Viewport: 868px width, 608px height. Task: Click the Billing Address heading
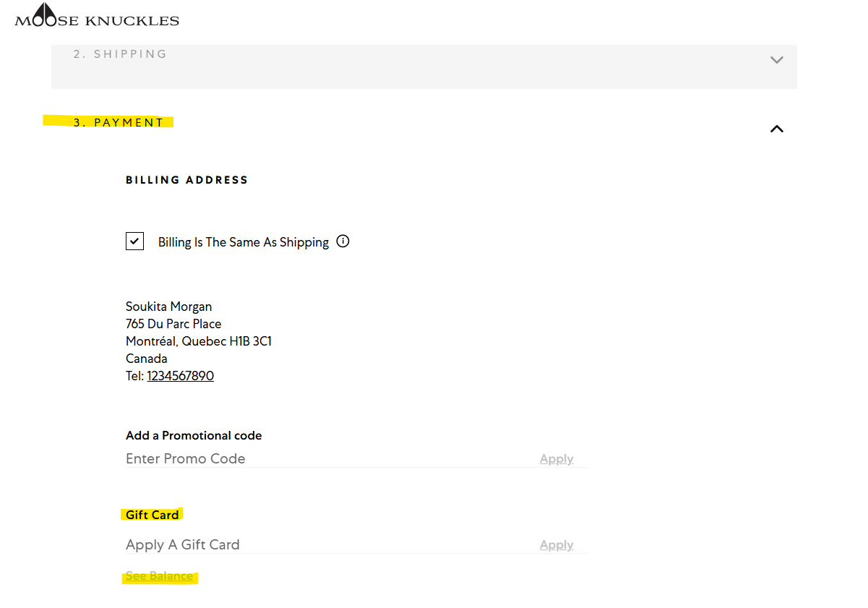point(186,180)
